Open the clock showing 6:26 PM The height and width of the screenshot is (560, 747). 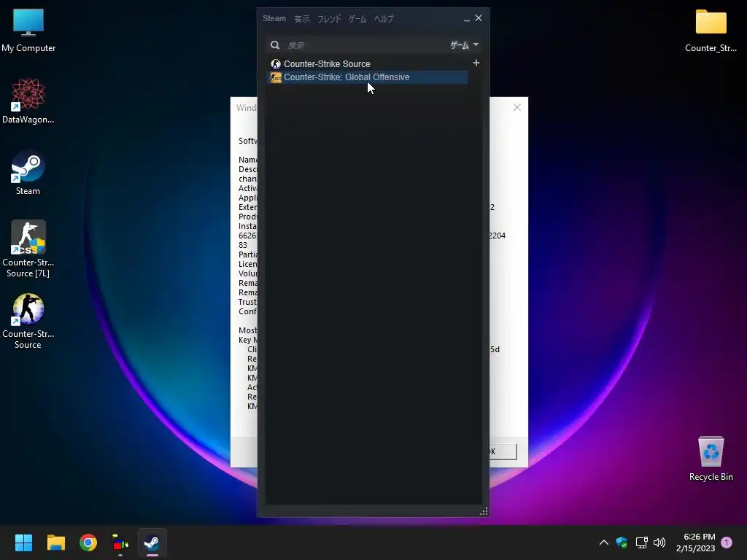(x=695, y=542)
